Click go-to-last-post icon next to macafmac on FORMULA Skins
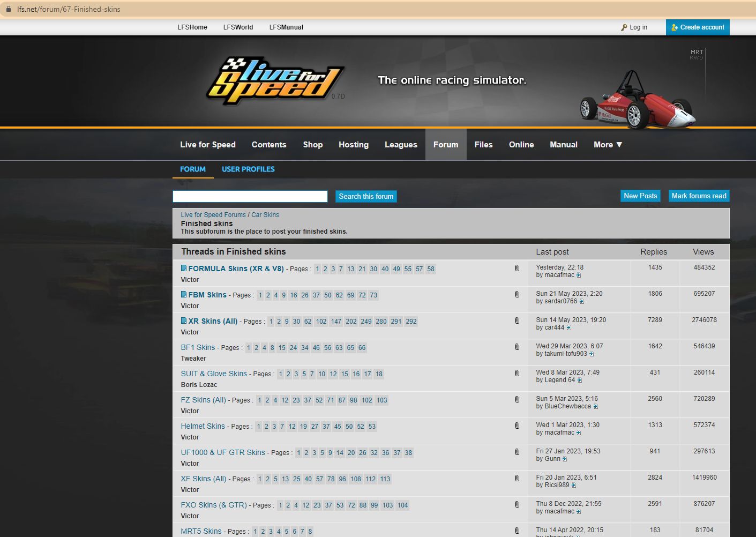This screenshot has width=756, height=537. (x=579, y=275)
